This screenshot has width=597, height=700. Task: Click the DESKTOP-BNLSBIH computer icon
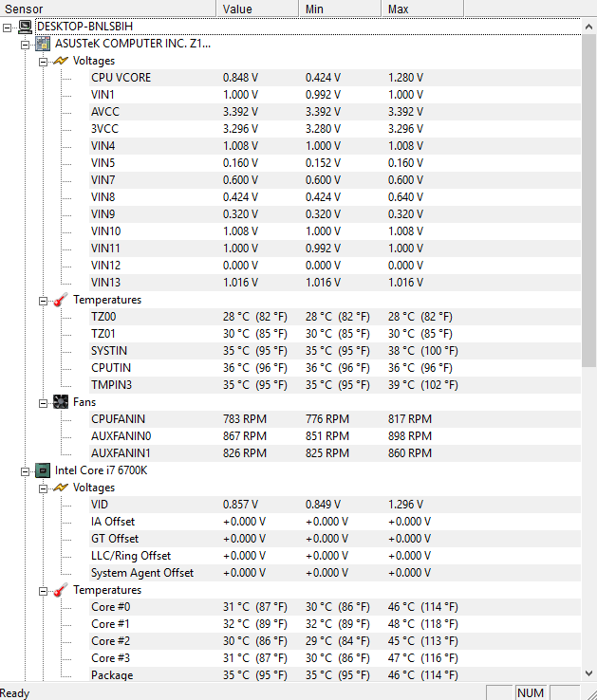26,27
